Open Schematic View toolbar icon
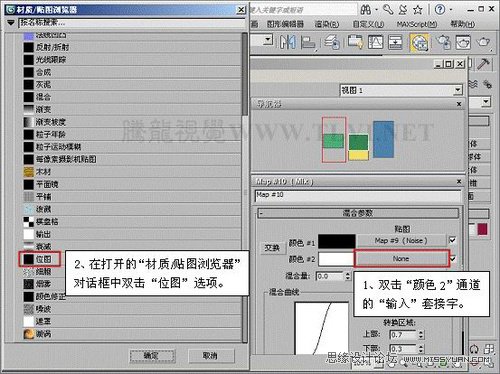The image size is (500, 374). (395, 42)
